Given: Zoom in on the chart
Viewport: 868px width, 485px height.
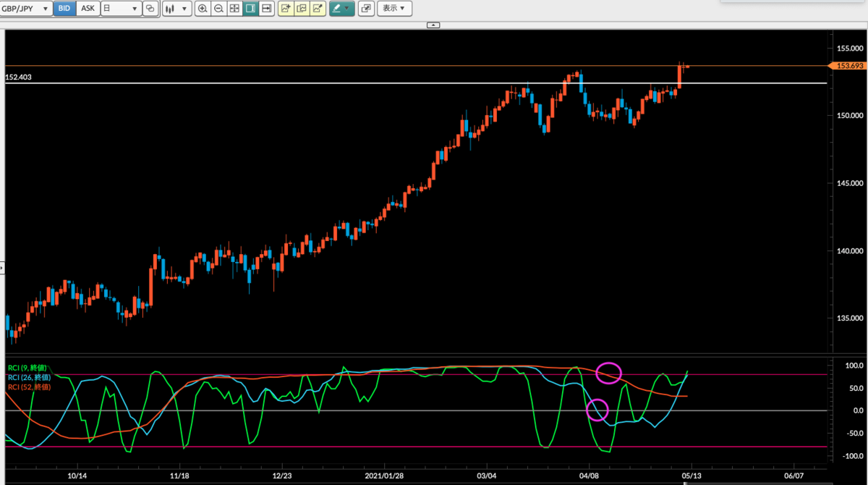Looking at the screenshot, I should (x=202, y=9).
